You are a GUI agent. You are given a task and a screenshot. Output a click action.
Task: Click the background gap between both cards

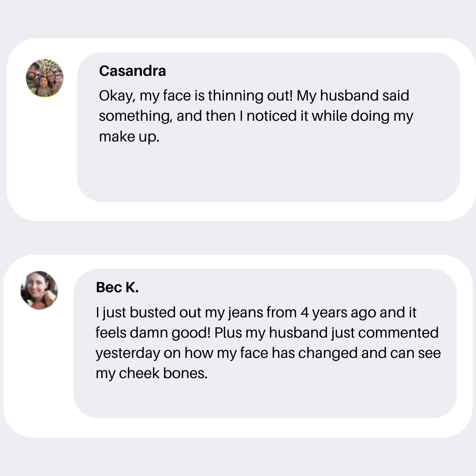(238, 238)
